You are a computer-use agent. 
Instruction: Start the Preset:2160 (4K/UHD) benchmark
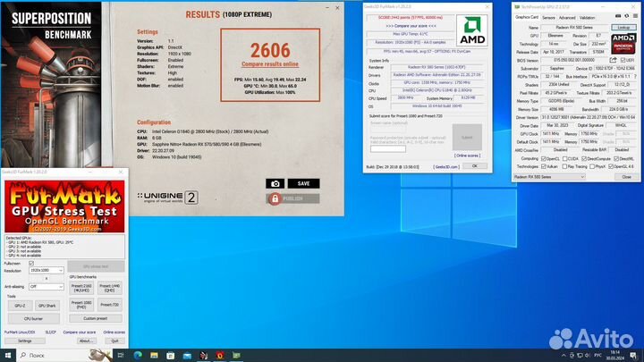pyautogui.click(x=81, y=288)
